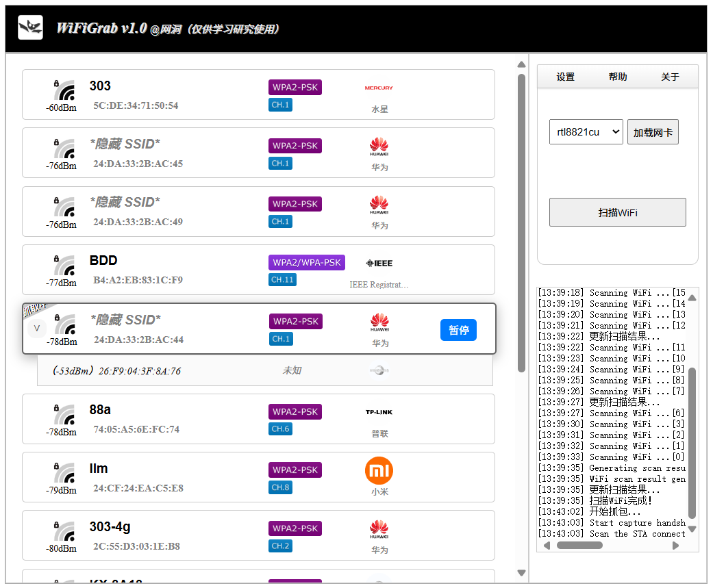713x588 pixels.
Task: Click the CH.8 channel badge
Action: click(x=280, y=487)
